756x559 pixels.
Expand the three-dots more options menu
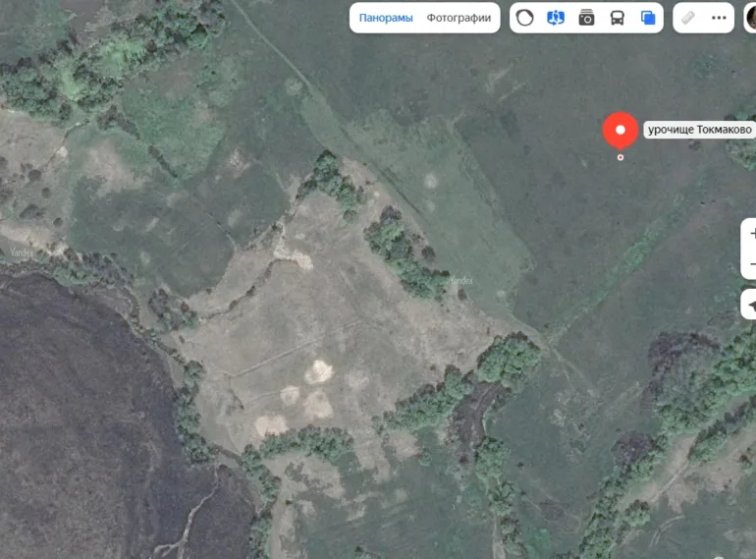pos(719,18)
